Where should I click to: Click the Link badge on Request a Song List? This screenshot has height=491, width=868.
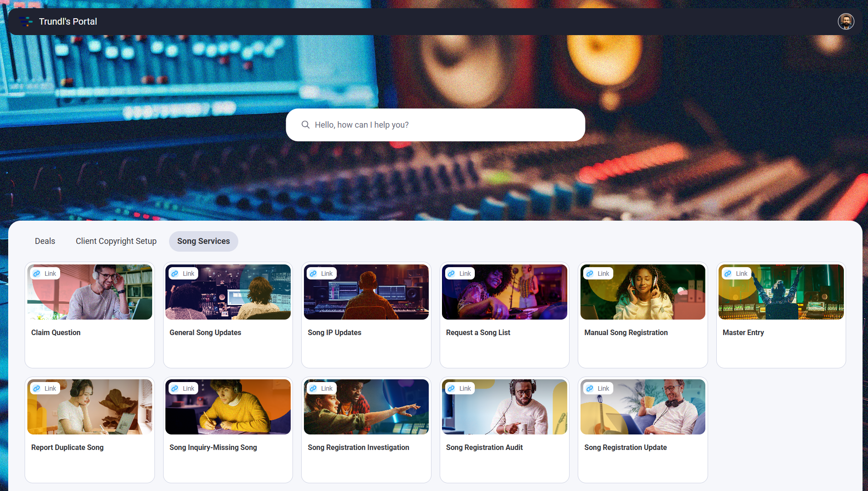click(x=460, y=274)
